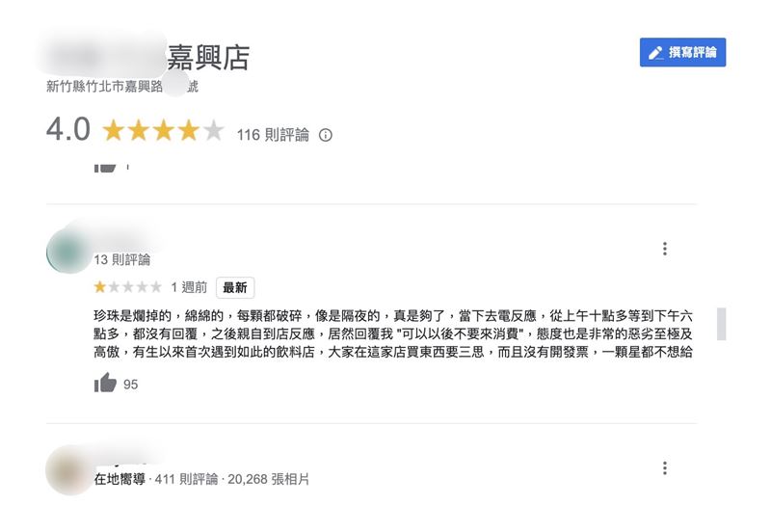
Task: Click the grey fifth star of overall rating
Action: coord(213,131)
